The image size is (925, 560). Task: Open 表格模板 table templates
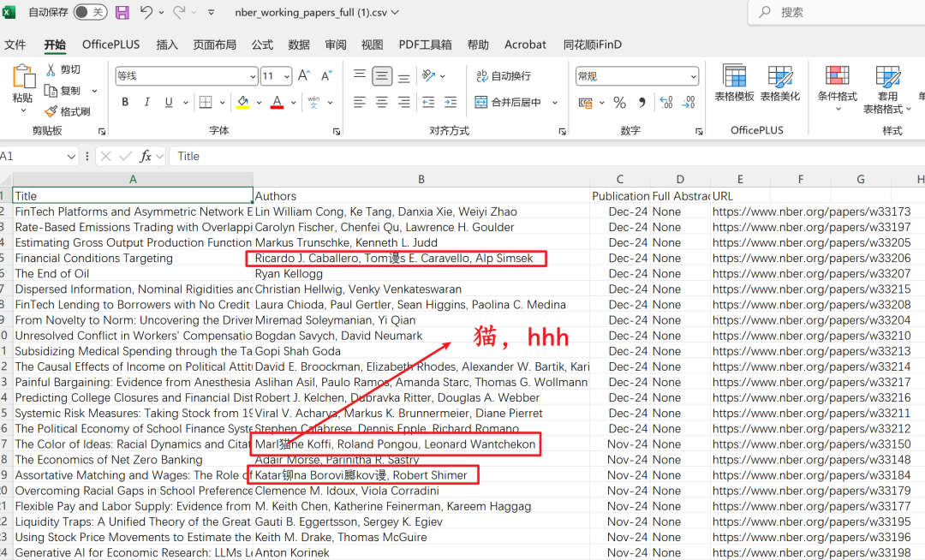coord(735,83)
